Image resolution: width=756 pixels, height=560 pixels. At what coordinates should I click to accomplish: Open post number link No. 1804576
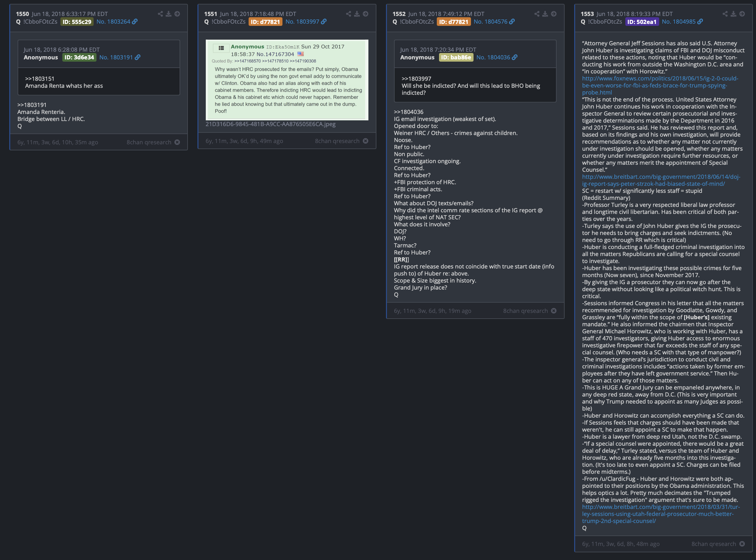(490, 21)
